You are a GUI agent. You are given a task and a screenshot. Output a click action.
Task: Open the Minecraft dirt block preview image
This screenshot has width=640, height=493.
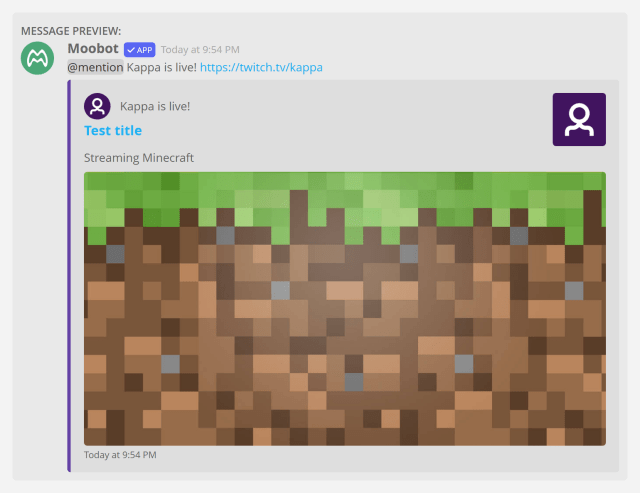344,309
